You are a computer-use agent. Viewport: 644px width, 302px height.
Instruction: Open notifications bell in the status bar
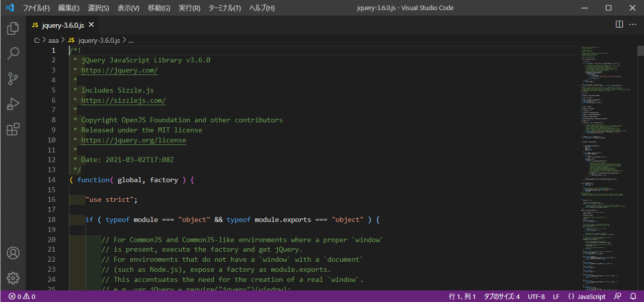click(633, 296)
